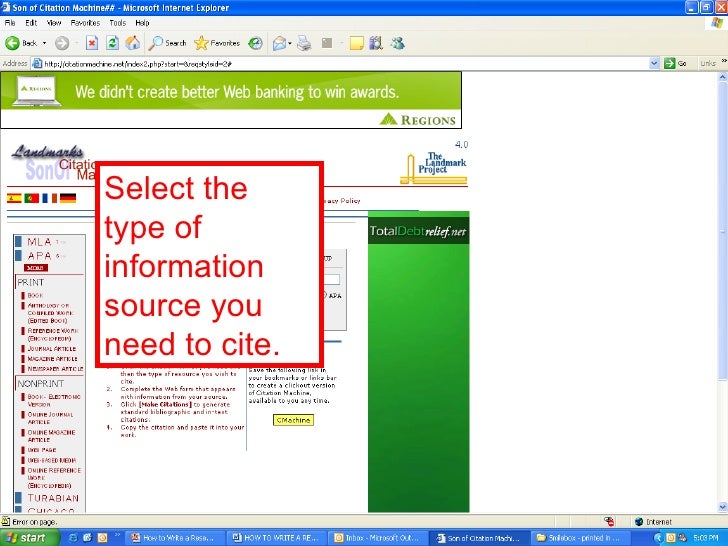The width and height of the screenshot is (728, 546).
Task: Open the Research toolbar icon
Action: 376,43
